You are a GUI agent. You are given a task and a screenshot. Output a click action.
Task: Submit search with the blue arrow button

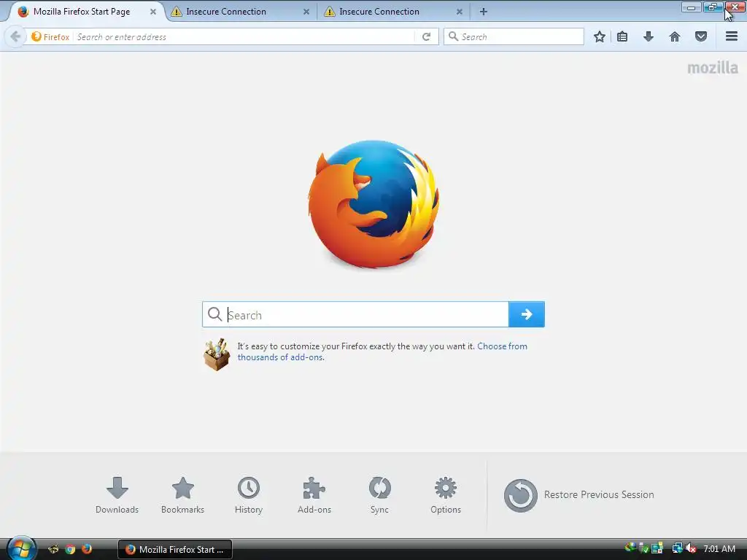point(527,314)
